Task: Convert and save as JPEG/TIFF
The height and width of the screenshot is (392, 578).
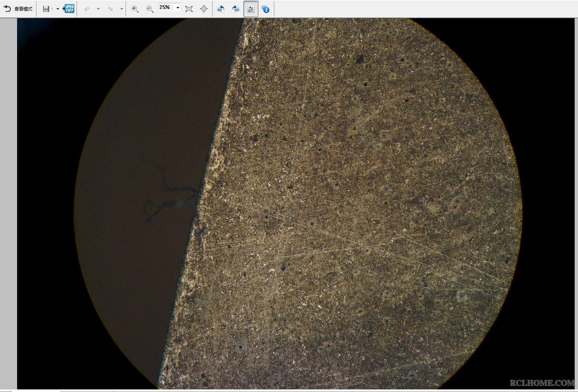Action: tap(69, 9)
